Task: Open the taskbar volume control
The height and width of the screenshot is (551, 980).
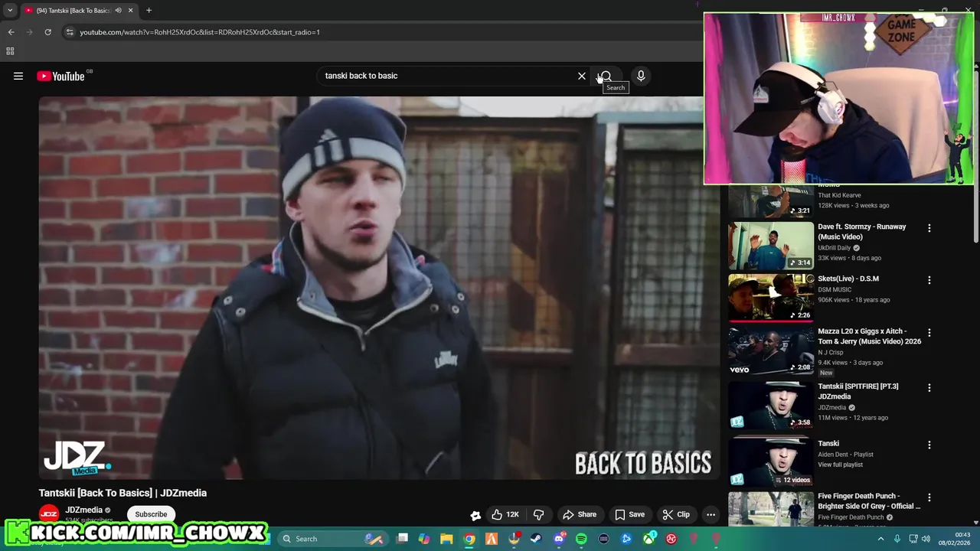Action: [x=926, y=539]
